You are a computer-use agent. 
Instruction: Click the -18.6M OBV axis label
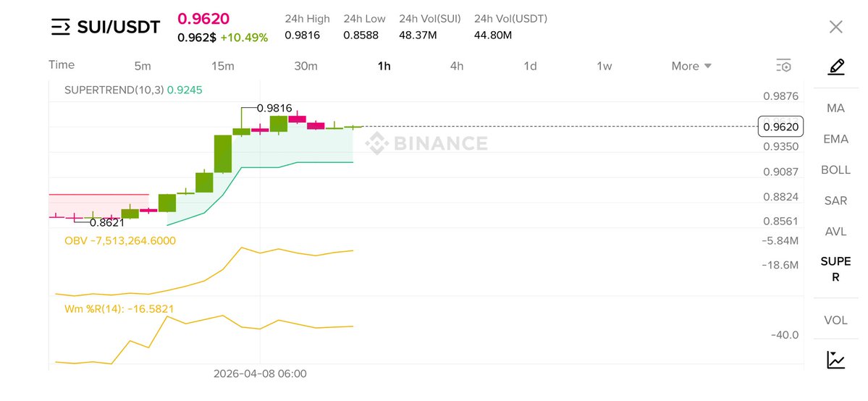point(780,265)
